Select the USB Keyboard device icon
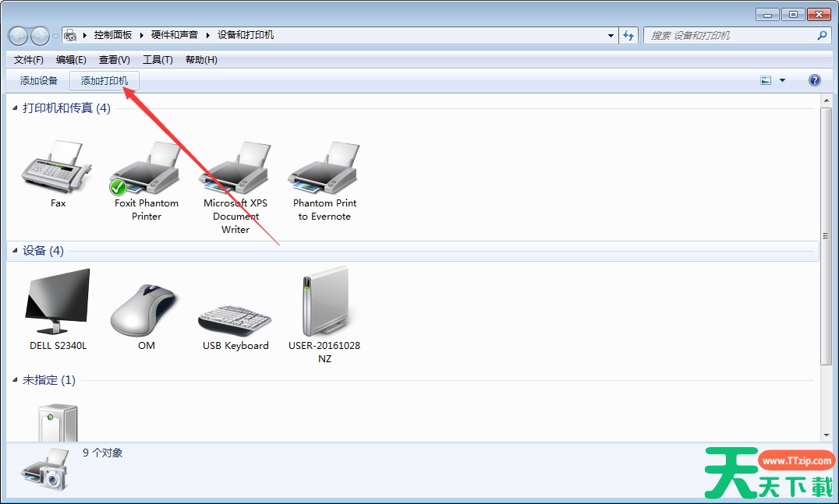The width and height of the screenshot is (839, 504). tap(235, 319)
